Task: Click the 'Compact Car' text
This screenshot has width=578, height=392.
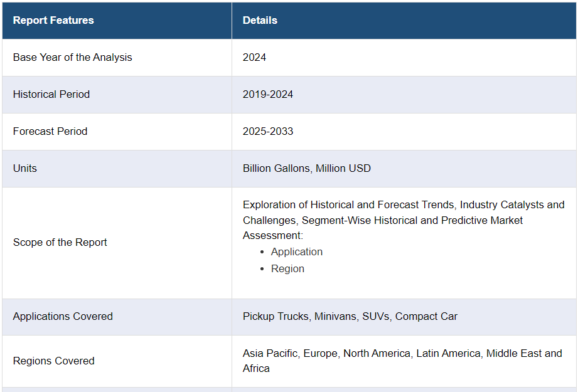Action: [426, 316]
